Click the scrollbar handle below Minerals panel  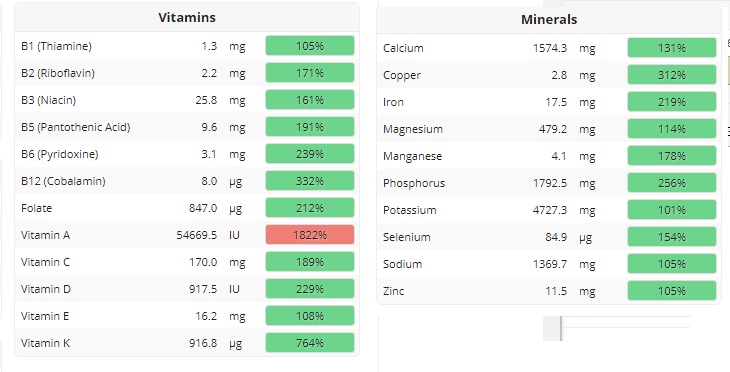[x=553, y=328]
